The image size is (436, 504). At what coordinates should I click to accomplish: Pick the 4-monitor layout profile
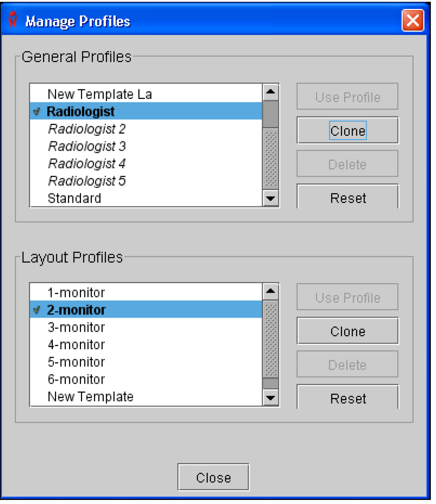[x=76, y=345]
